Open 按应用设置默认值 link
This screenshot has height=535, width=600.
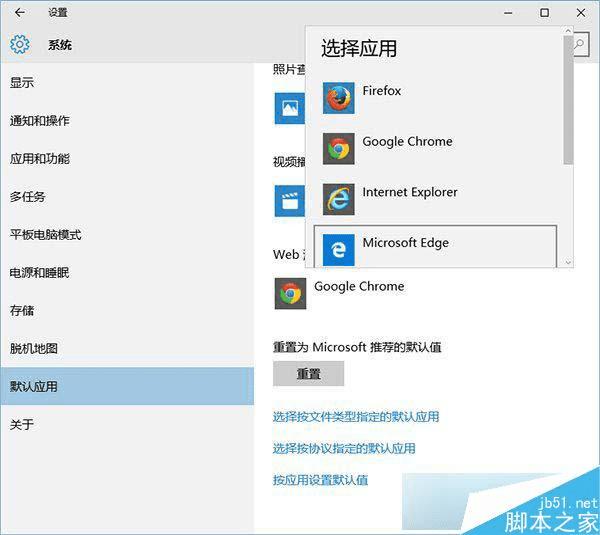pyautogui.click(x=320, y=480)
